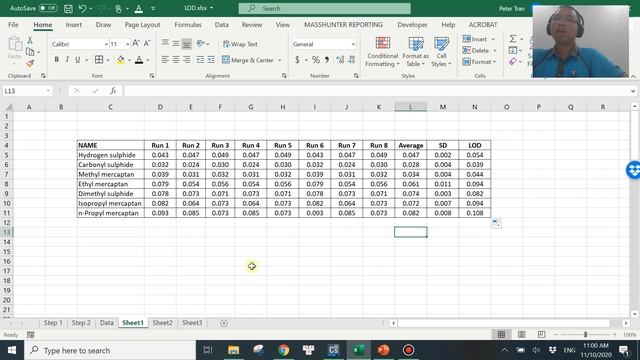Select the Format Painter brush
640x360 pixels.
(x=30, y=63)
